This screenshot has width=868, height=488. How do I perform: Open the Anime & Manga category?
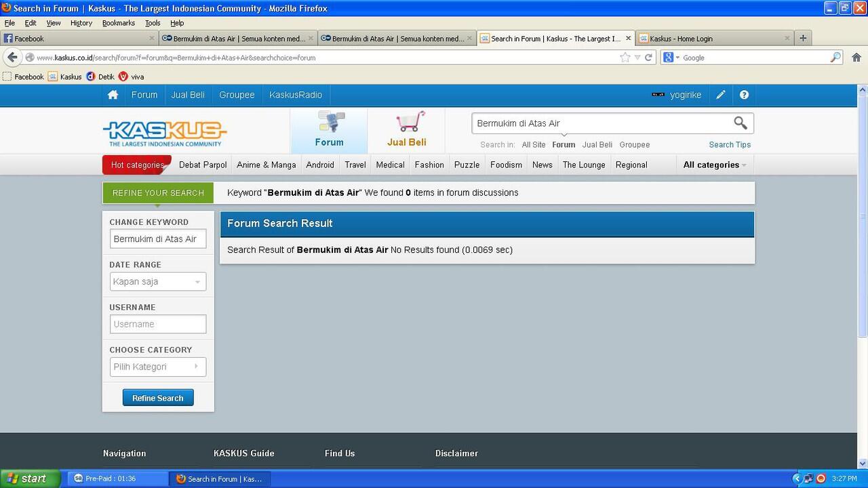[x=267, y=165]
